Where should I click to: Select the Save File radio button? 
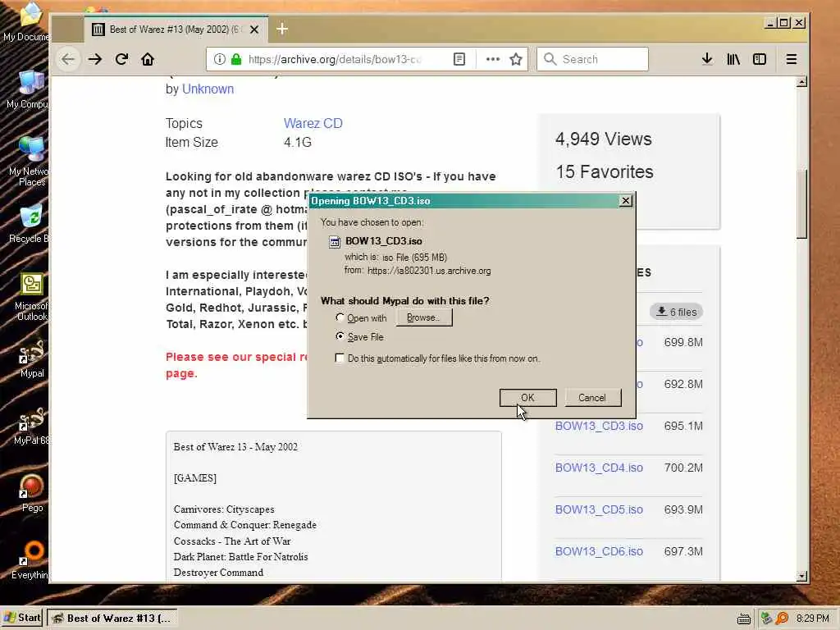[340, 336]
